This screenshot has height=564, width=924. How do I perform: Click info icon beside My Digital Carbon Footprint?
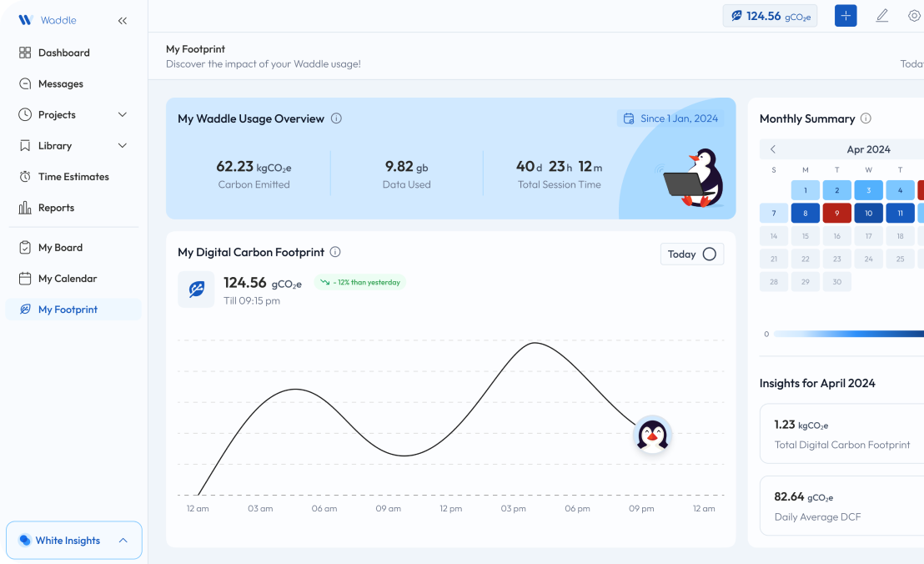(x=335, y=252)
